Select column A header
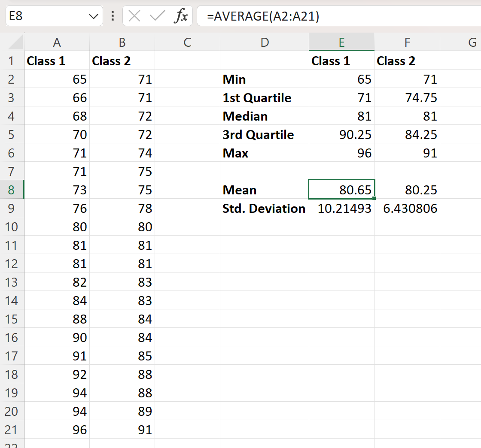The image size is (481, 448). [x=57, y=42]
